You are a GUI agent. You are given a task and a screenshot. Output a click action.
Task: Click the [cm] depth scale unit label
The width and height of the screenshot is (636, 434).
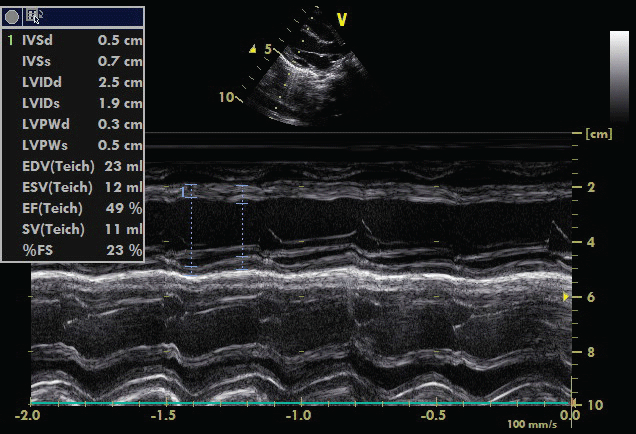pos(597,133)
